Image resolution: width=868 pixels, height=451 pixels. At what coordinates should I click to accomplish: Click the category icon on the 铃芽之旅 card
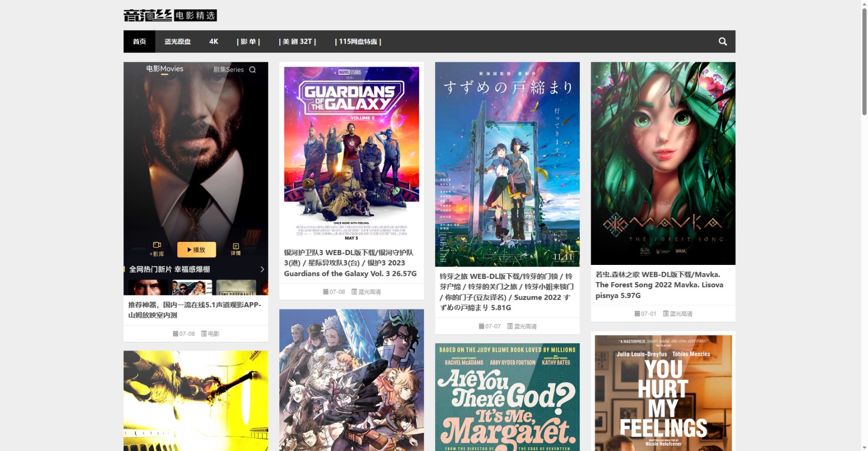tap(510, 327)
